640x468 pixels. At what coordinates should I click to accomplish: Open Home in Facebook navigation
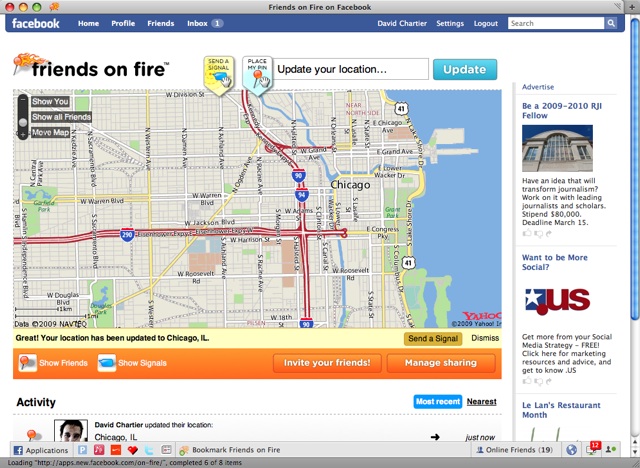(x=89, y=23)
